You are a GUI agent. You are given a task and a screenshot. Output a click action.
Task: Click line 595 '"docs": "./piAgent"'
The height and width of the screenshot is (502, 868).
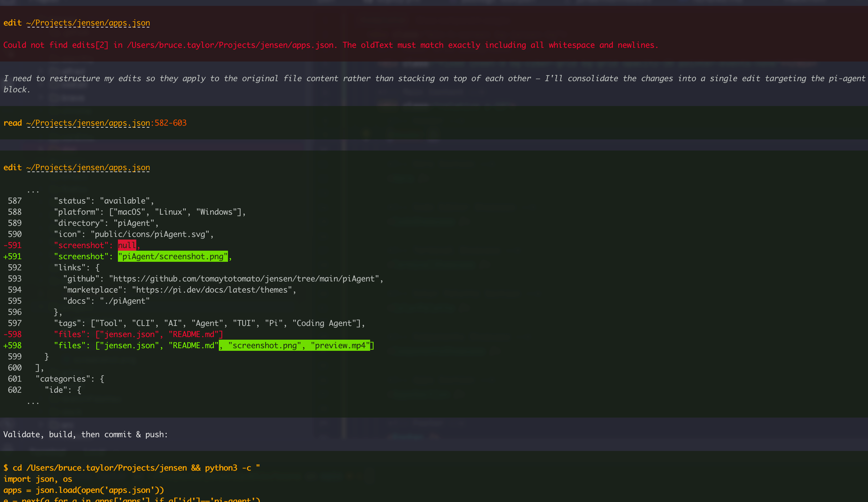click(106, 301)
